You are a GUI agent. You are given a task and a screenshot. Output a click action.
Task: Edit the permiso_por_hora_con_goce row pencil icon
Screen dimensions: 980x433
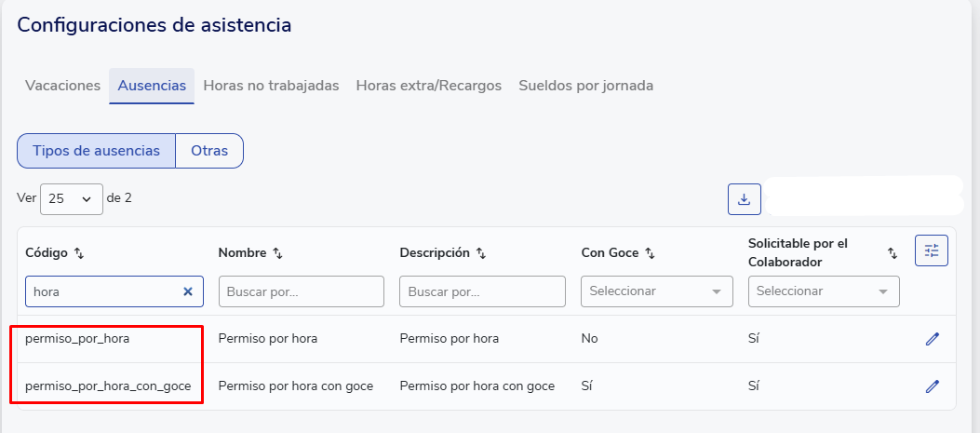(x=932, y=386)
